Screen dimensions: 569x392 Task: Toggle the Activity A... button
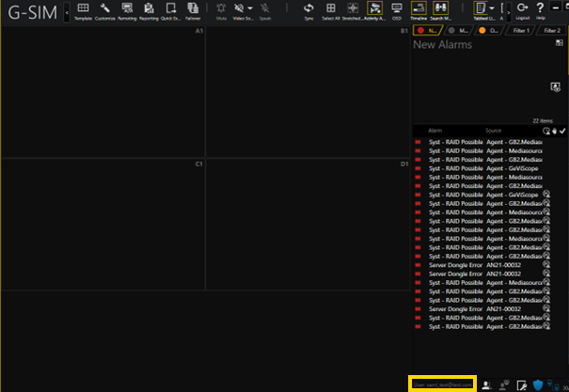coord(375,10)
